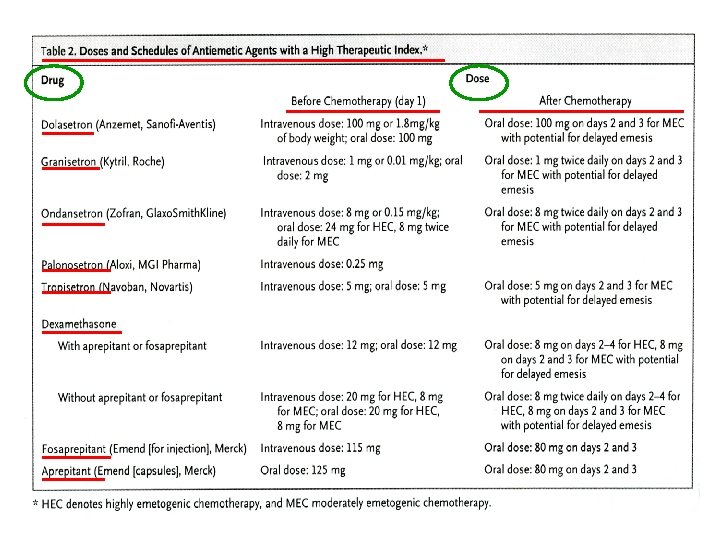
Task: Click Tropisetron's 'Intravenous dose: 5 mg' cell
Action: coord(353,287)
